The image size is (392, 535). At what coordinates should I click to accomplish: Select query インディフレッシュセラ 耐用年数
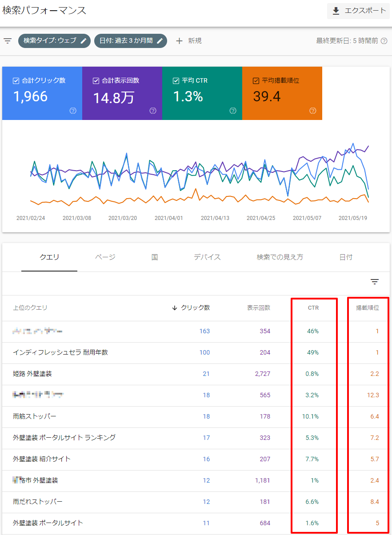tap(60, 352)
